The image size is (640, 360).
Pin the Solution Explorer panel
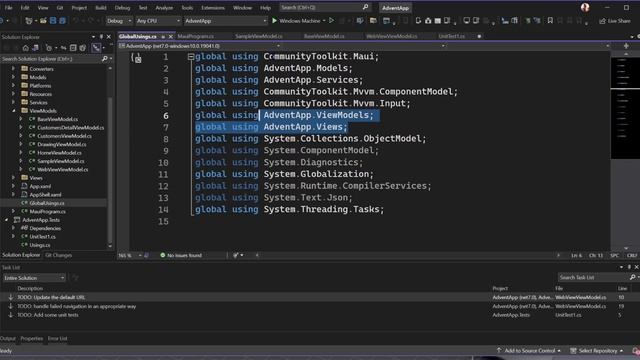(101, 37)
